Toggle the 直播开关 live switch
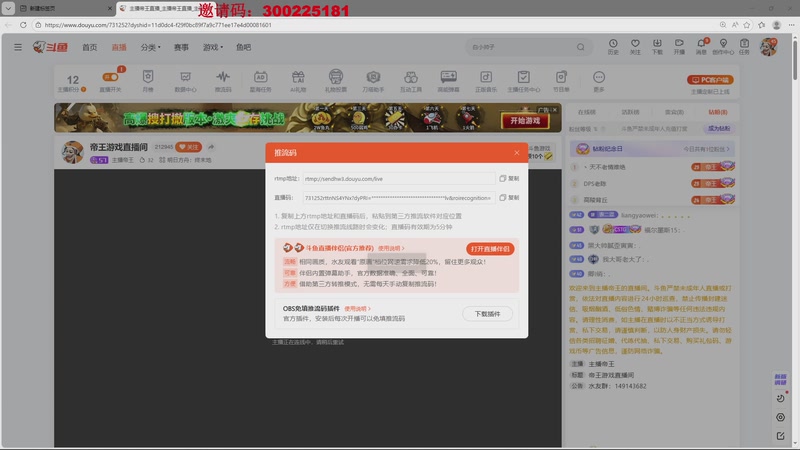 point(110,78)
